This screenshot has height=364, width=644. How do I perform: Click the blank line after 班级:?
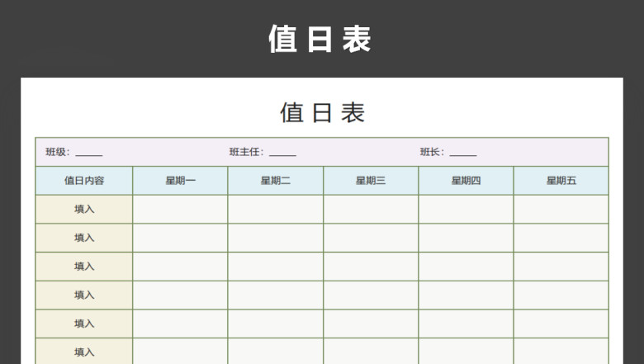(x=89, y=155)
